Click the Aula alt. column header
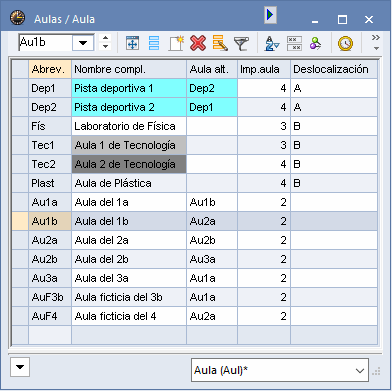The height and width of the screenshot is (391, 392). [x=212, y=69]
